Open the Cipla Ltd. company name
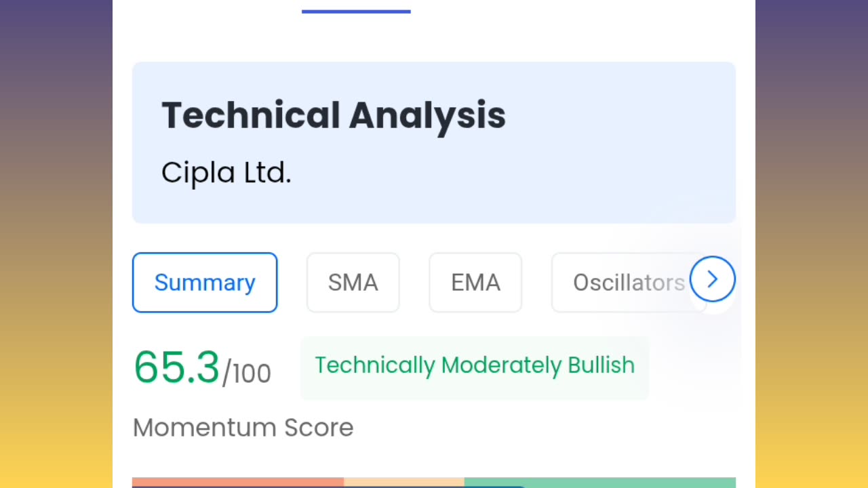Image resolution: width=868 pixels, height=488 pixels. tap(226, 173)
